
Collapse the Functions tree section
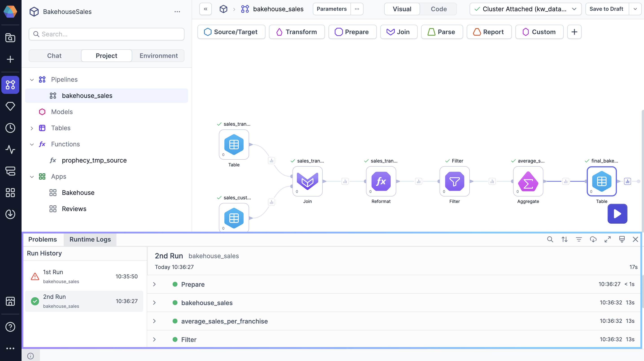pos(32,144)
